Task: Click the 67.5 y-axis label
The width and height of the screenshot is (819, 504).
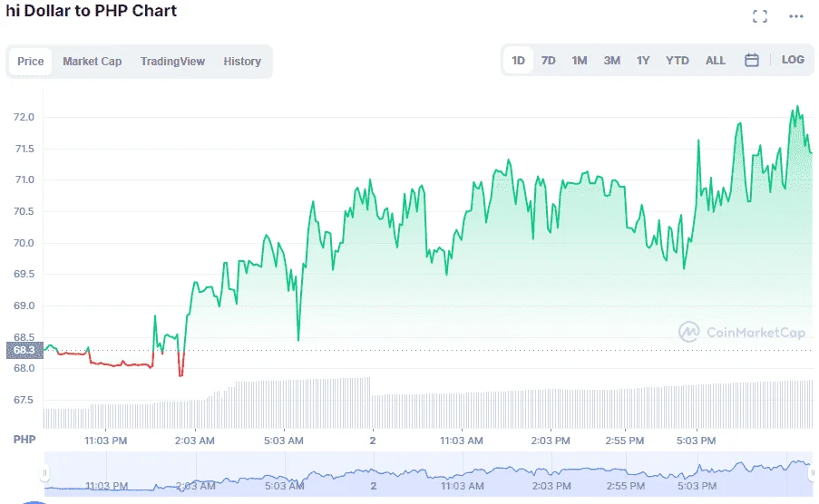Action: [x=24, y=401]
